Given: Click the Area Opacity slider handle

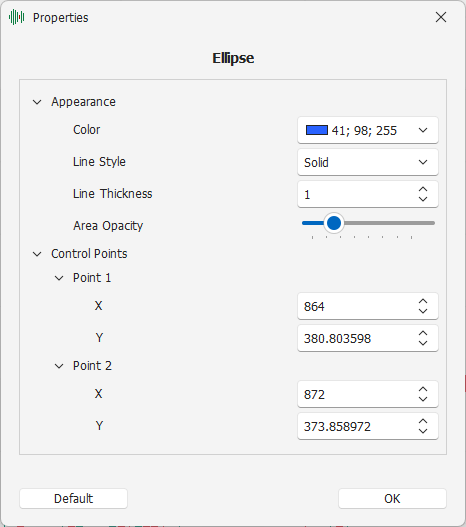Looking at the screenshot, I should coord(334,223).
